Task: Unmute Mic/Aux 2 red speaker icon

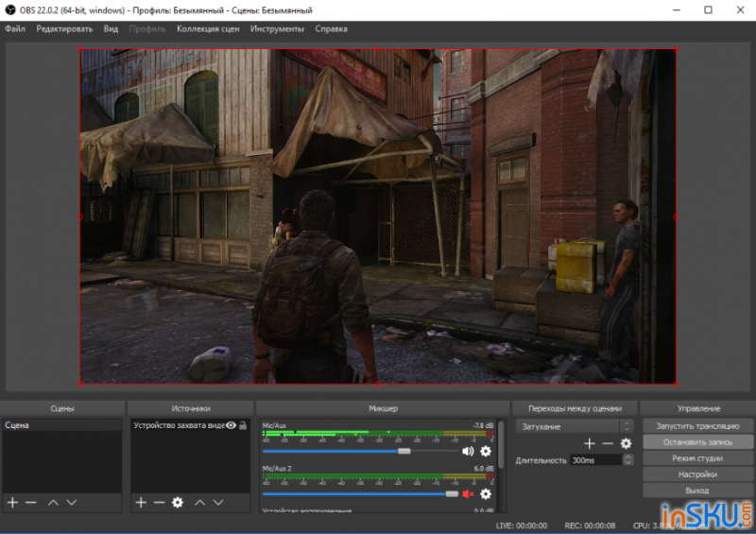Action: [x=468, y=494]
